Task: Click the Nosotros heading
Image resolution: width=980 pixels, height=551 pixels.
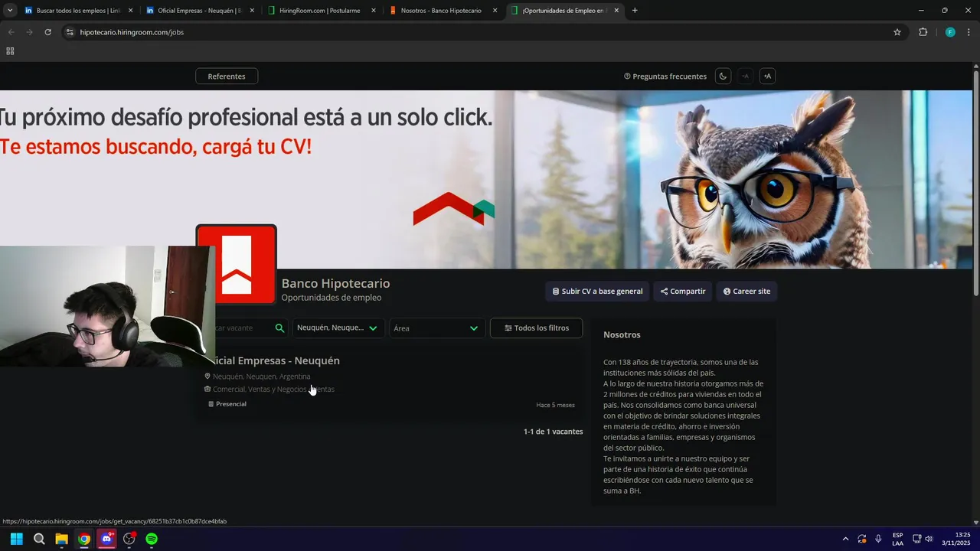Action: click(x=622, y=335)
